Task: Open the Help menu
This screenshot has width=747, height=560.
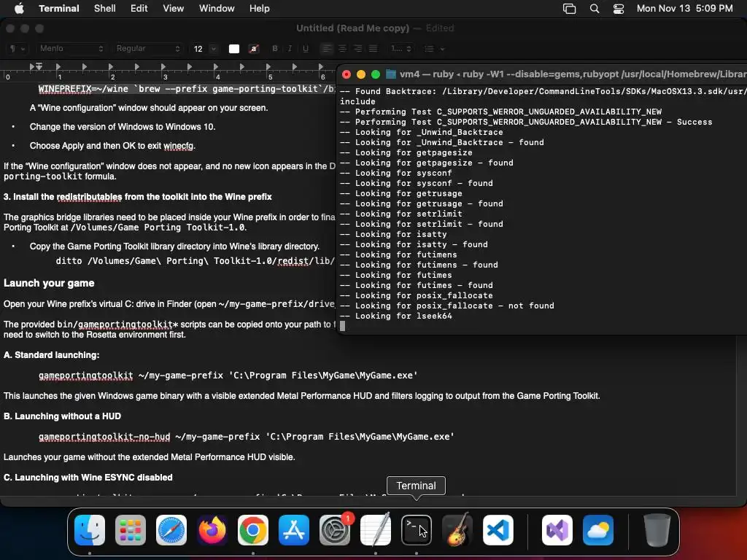Action: coord(259,9)
